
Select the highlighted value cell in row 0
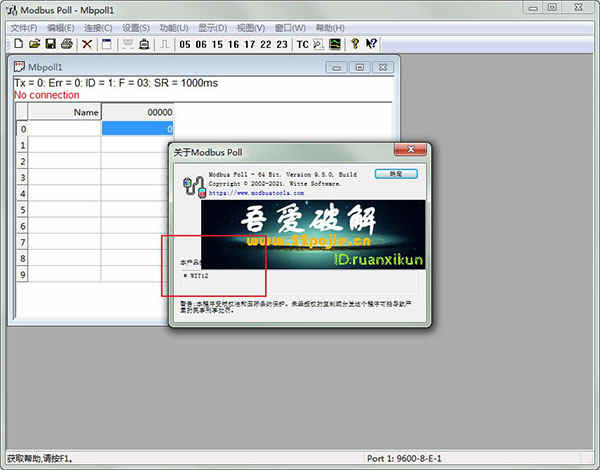point(137,129)
